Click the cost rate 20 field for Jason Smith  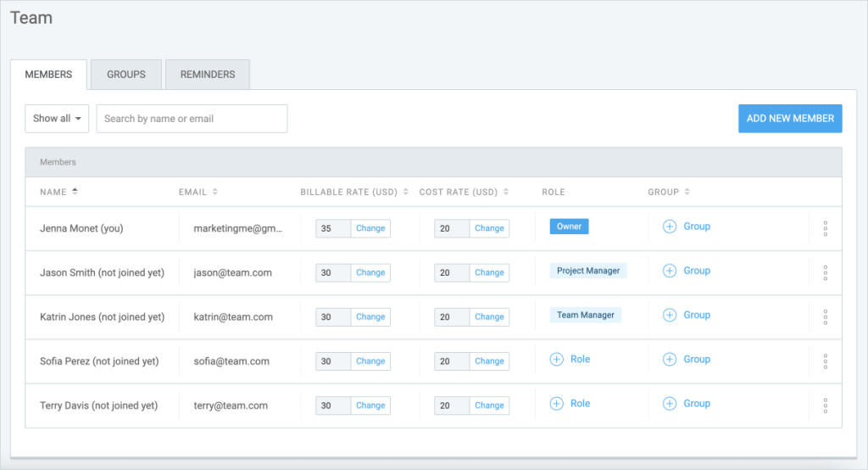[x=452, y=272]
